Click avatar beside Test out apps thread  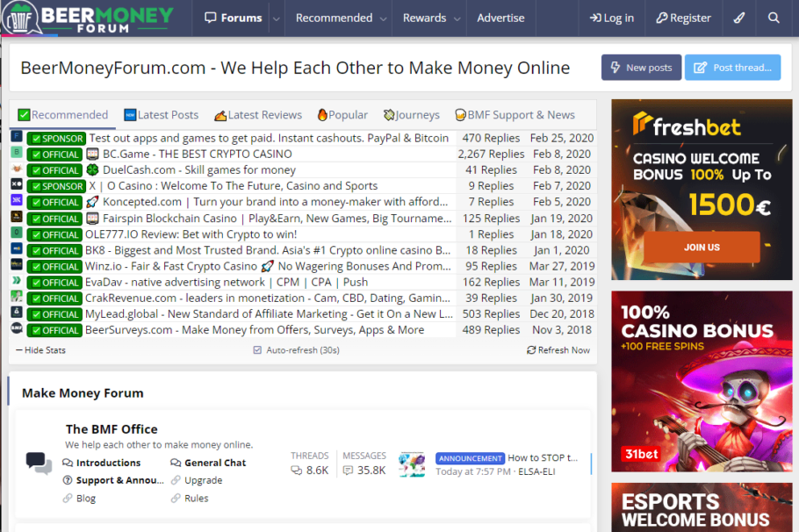[17, 136]
